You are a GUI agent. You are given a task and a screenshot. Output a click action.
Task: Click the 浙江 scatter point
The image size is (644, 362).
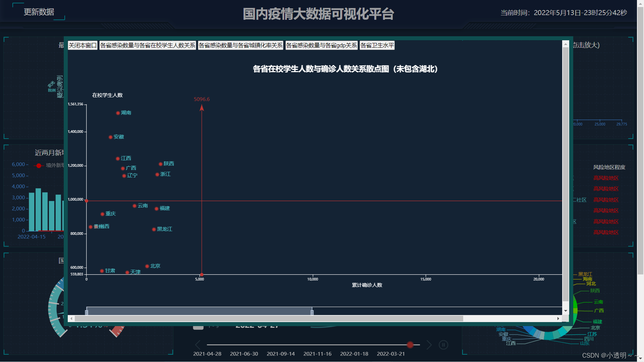(x=157, y=174)
